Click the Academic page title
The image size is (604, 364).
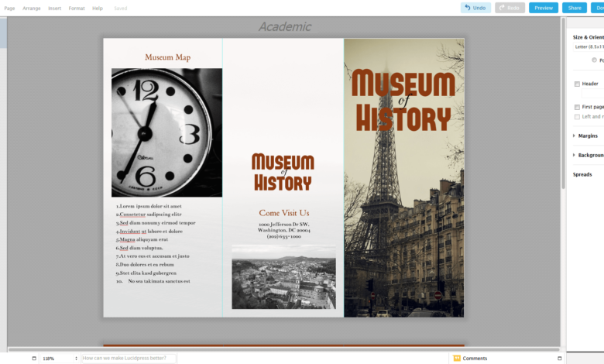coord(285,26)
